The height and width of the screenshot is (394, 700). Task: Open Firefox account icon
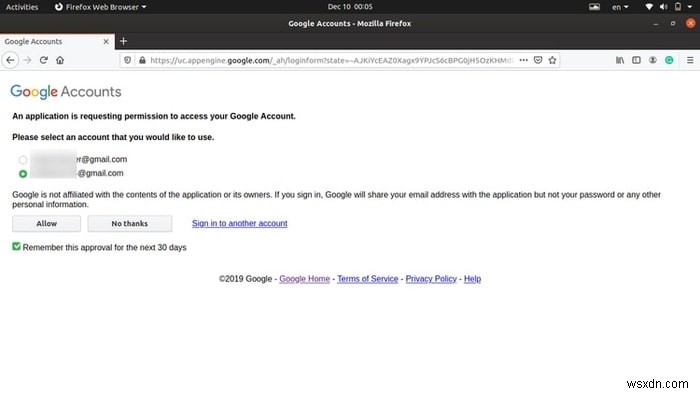click(x=653, y=60)
